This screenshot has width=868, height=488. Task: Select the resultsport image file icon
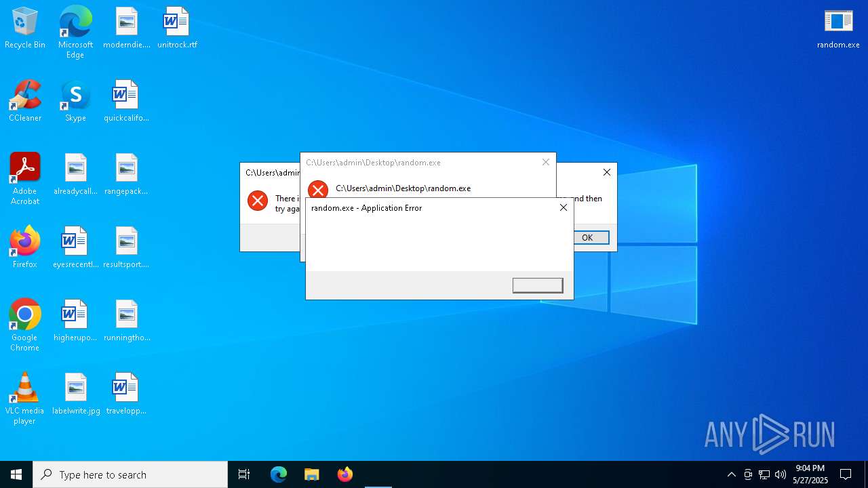pyautogui.click(x=126, y=248)
